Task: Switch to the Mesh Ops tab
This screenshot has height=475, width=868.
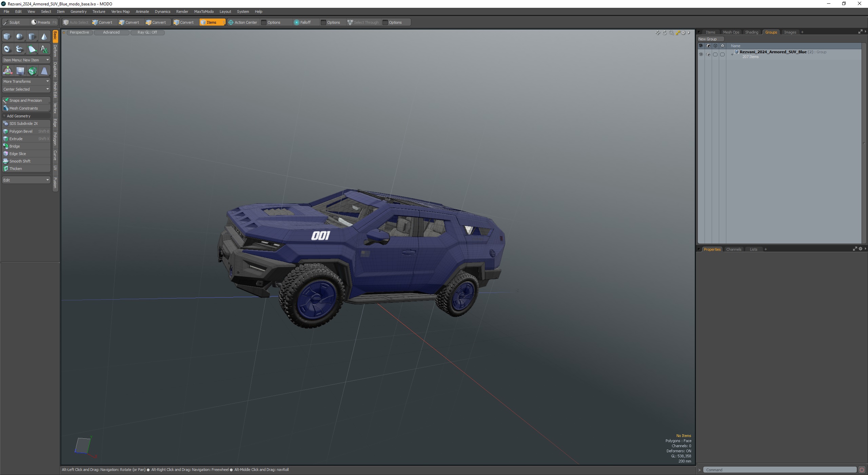Action: tap(731, 32)
